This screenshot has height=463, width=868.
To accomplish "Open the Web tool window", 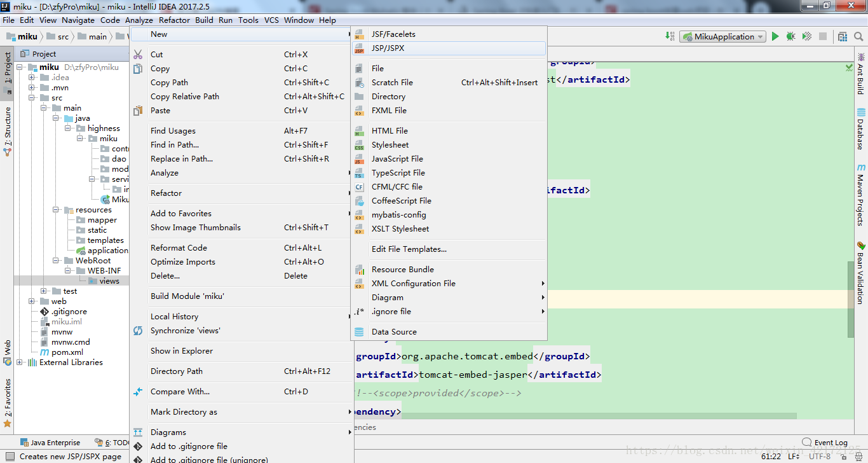I will pos(7,353).
